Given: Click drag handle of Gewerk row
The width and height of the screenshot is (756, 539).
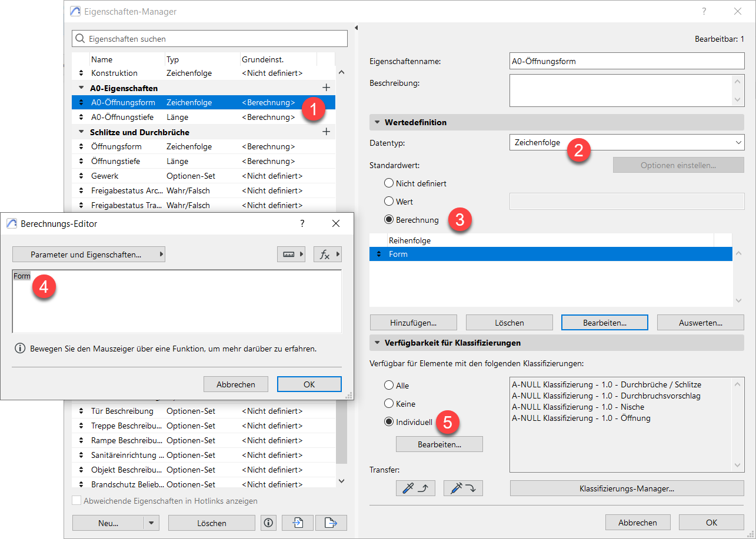Looking at the screenshot, I should coord(81,176).
